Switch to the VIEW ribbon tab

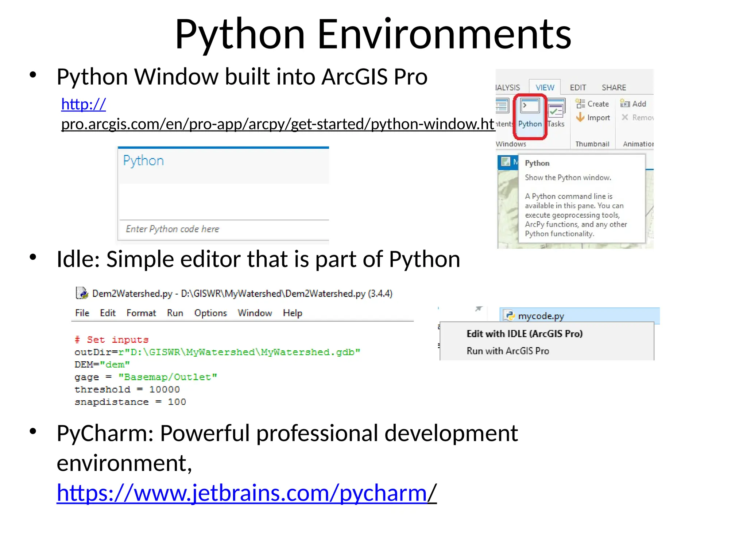[x=545, y=87]
